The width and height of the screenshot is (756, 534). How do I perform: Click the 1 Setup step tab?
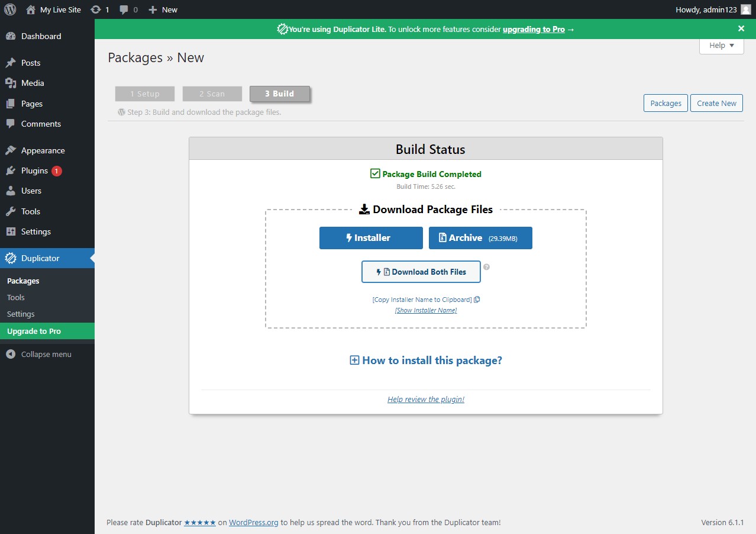tap(145, 94)
